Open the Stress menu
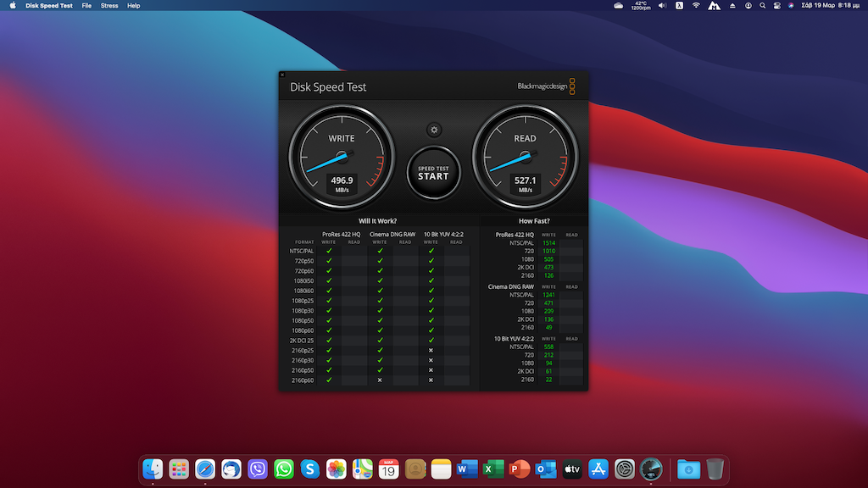 click(109, 6)
